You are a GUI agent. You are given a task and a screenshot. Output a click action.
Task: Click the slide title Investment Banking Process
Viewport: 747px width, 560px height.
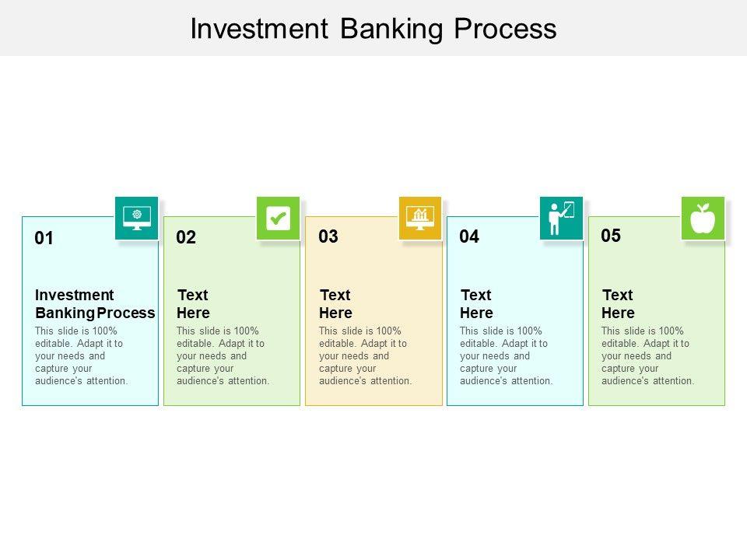[373, 29]
